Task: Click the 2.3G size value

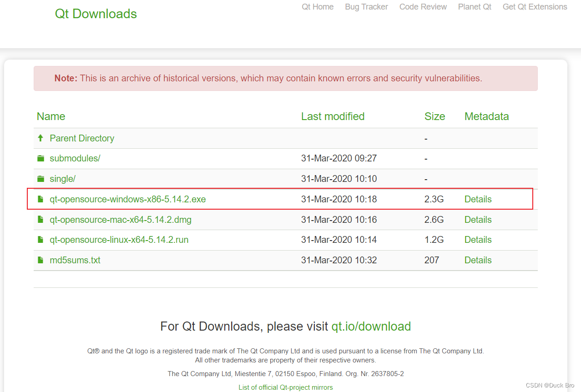Action: (x=434, y=199)
